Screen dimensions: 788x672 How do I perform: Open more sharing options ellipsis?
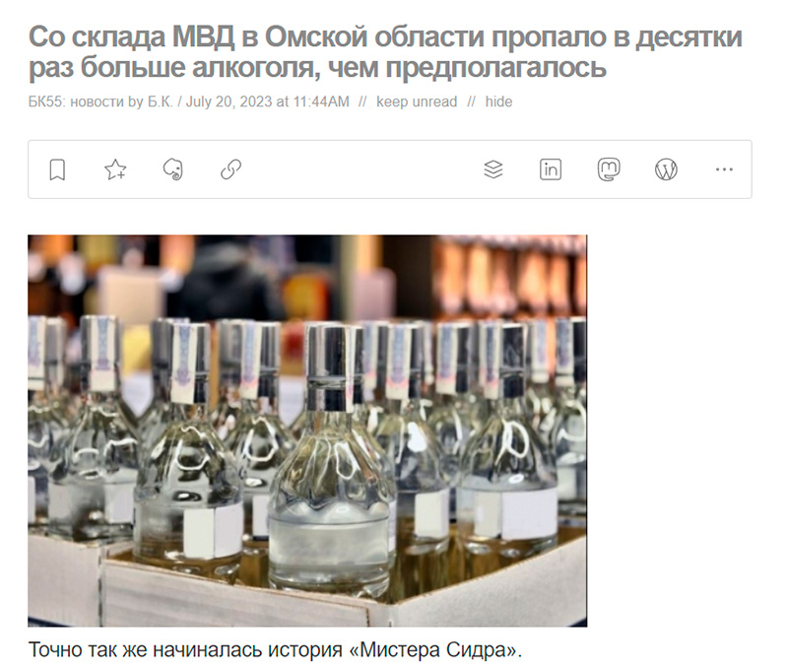tap(724, 169)
